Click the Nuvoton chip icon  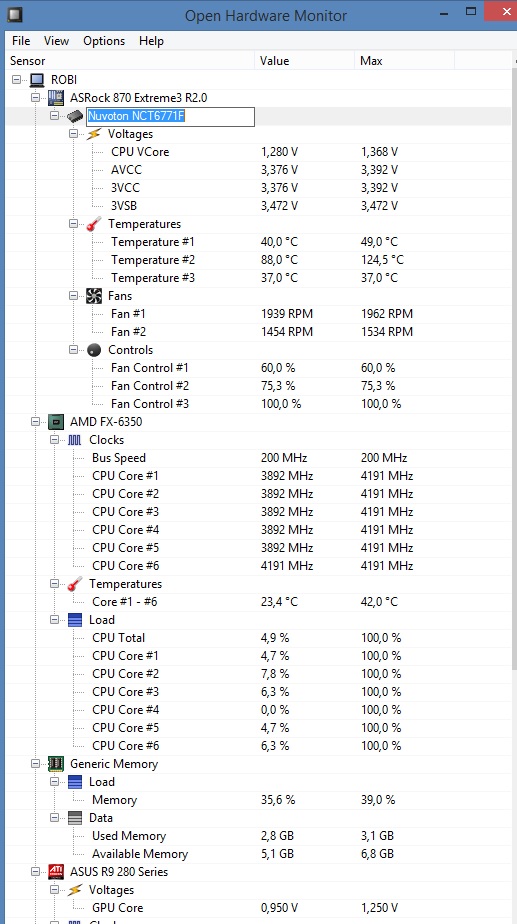click(x=75, y=116)
